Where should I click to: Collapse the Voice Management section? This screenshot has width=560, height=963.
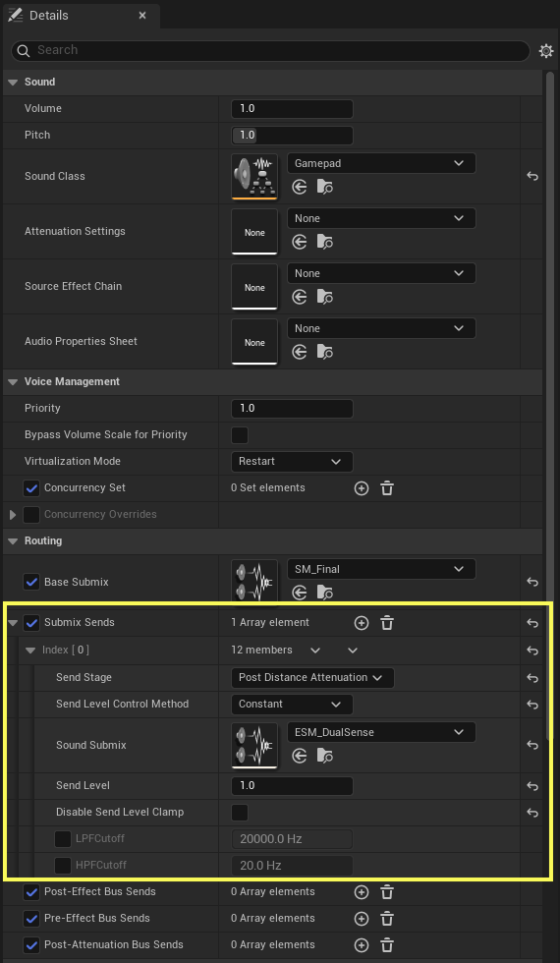point(12,382)
